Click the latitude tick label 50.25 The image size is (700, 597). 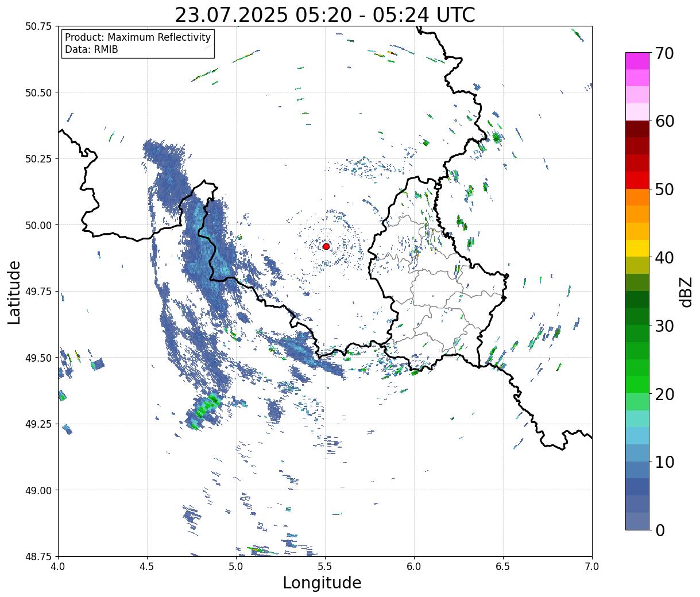click(38, 158)
